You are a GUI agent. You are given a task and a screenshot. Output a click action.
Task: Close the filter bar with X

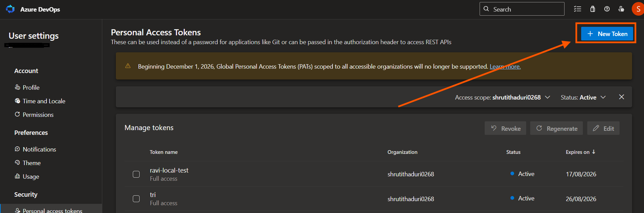(622, 97)
